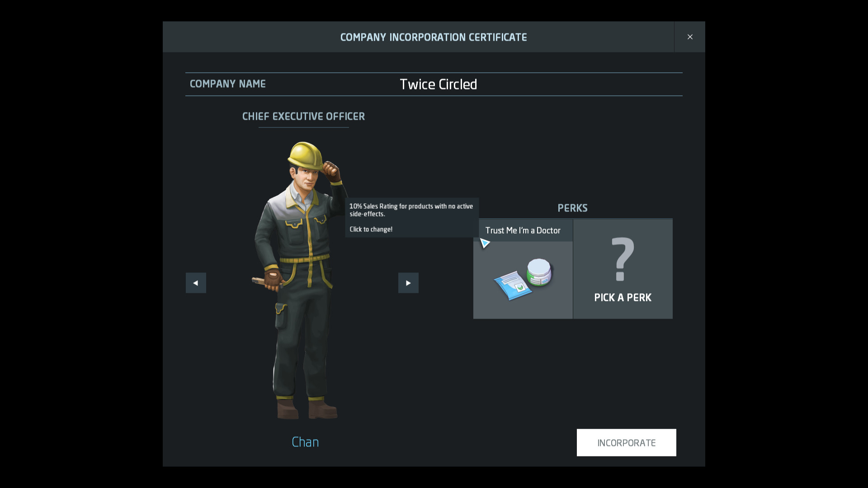Open perk selection via the question mark icon
The height and width of the screenshot is (488, 868).
click(622, 259)
